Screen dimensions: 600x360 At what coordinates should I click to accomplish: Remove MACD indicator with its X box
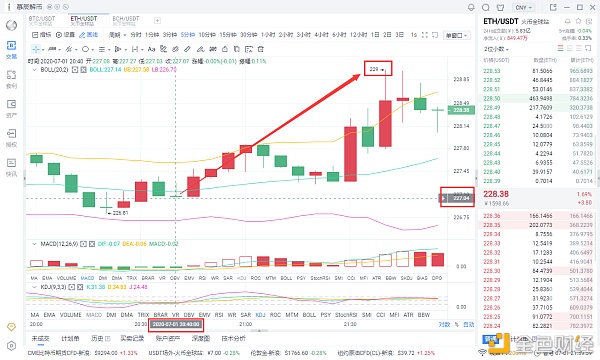92,244
